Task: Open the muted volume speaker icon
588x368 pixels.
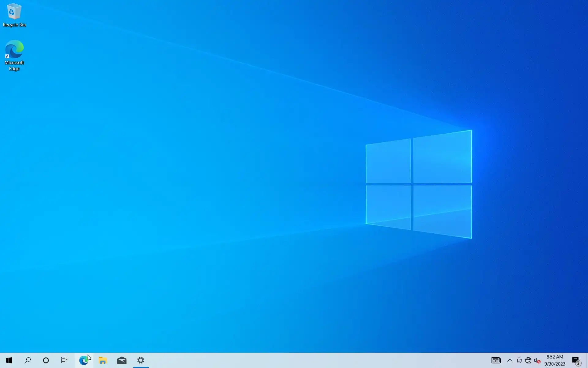Action: (x=537, y=360)
